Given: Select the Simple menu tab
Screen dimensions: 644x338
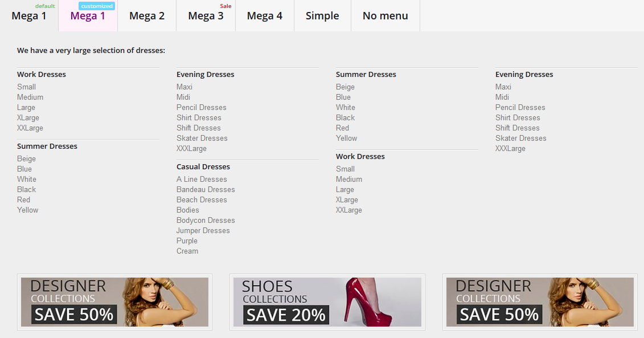Looking at the screenshot, I should pos(322,15).
